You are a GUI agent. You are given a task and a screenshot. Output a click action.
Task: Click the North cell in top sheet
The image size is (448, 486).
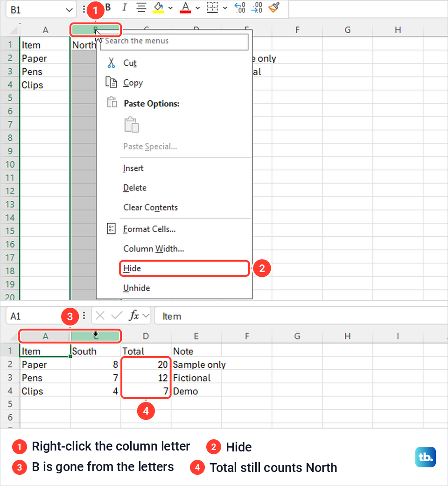pos(84,45)
